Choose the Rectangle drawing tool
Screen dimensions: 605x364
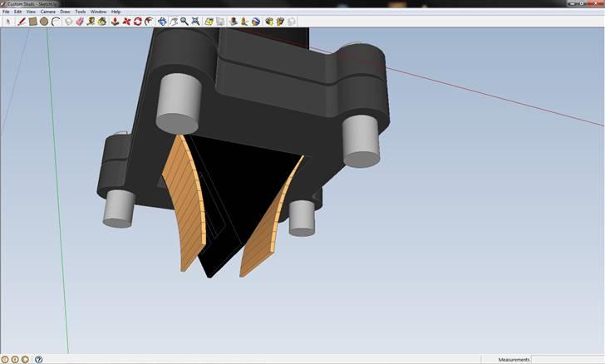click(x=32, y=22)
